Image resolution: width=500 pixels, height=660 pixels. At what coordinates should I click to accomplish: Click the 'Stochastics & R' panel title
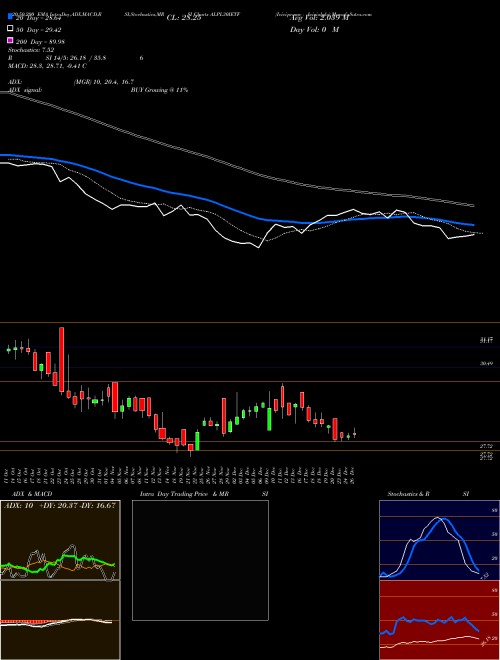click(408, 494)
